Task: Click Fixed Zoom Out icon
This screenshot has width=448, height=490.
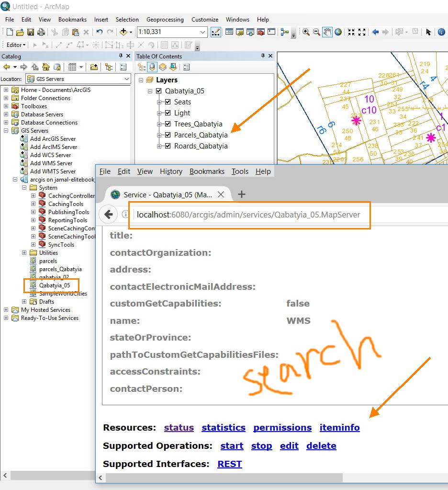Action: click(x=362, y=32)
